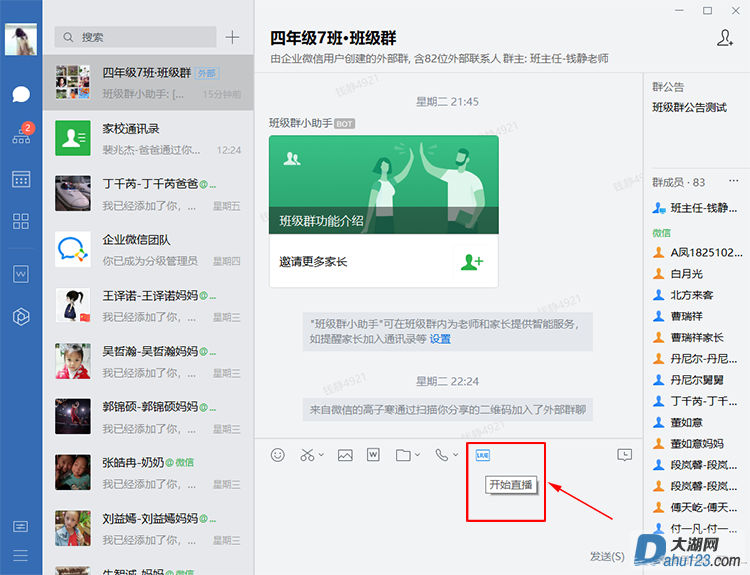Click the chat history icon in toolbar
The width and height of the screenshot is (750, 575).
625,455
